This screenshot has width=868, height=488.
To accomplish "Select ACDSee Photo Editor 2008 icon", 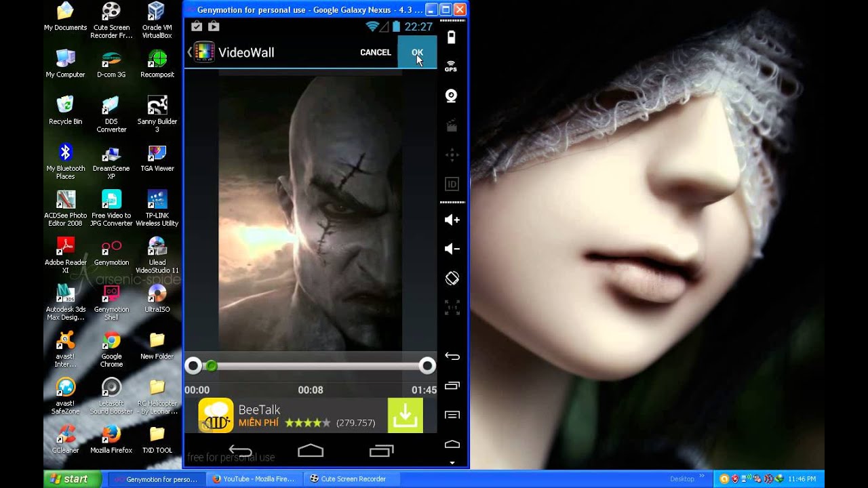I will click(x=65, y=207).
